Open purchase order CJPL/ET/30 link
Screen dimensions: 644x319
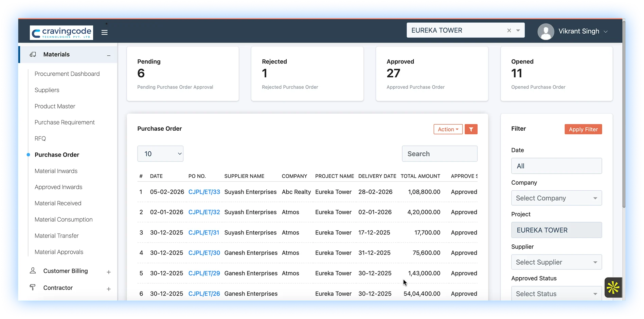[204, 253]
